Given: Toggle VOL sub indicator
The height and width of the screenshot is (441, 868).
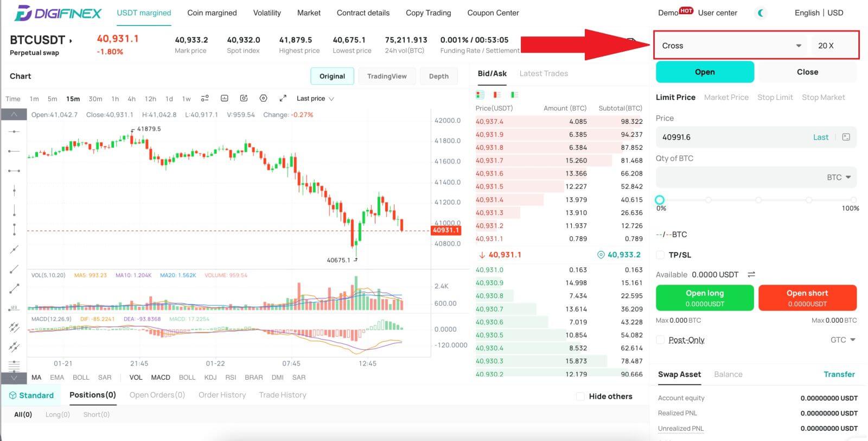Looking at the screenshot, I should click(x=136, y=377).
